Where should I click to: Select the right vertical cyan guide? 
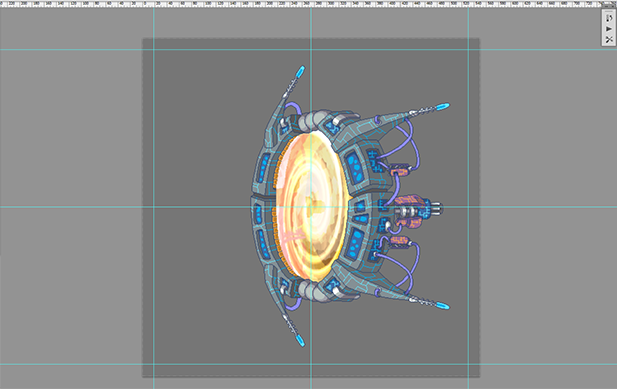pos(468,198)
